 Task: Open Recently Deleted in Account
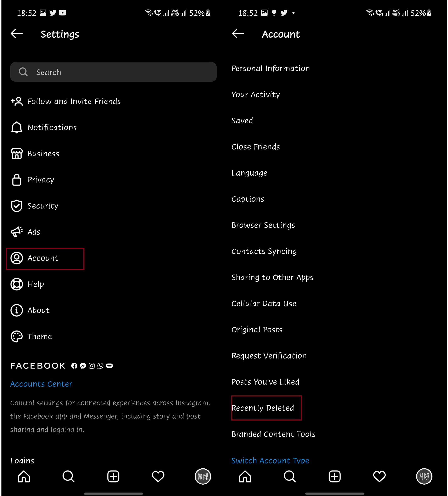coord(263,408)
